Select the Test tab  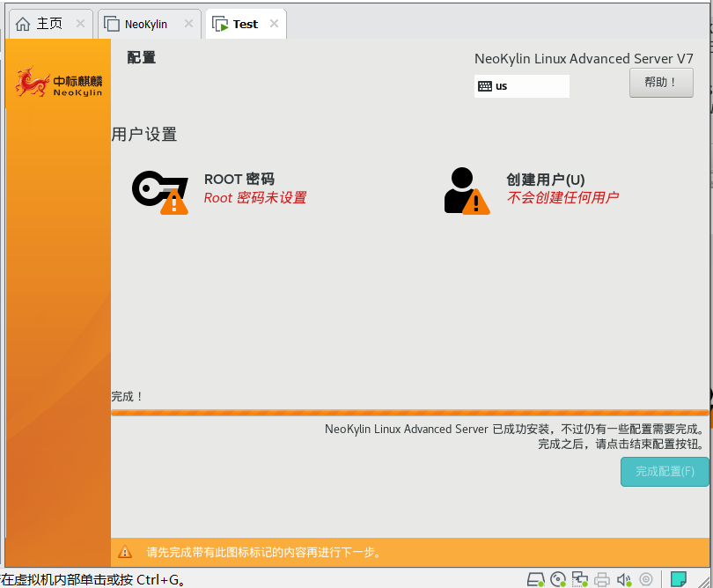[245, 24]
